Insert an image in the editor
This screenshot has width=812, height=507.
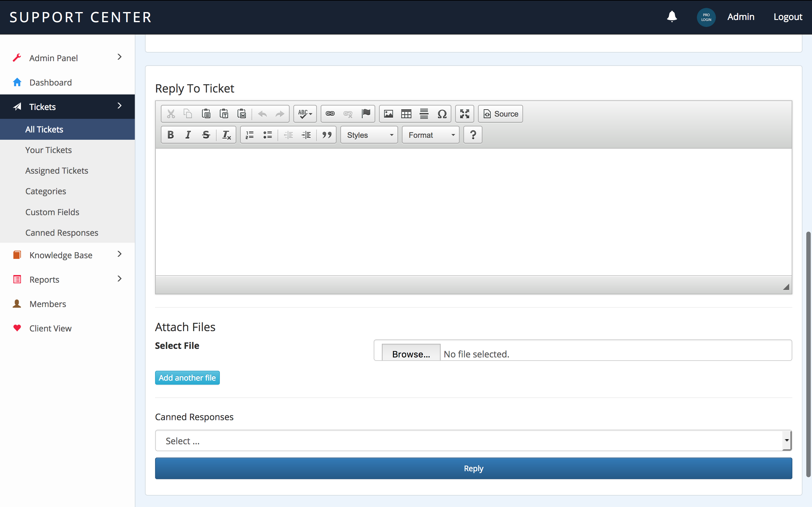click(x=388, y=114)
